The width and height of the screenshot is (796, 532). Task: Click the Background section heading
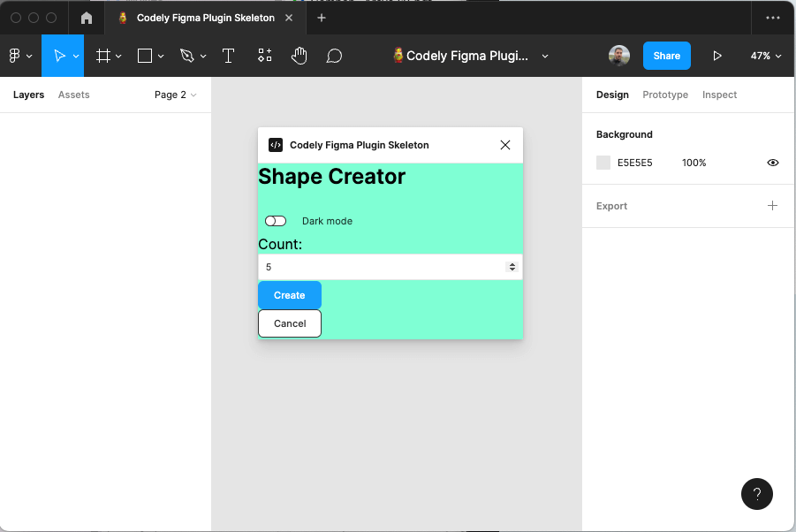624,134
